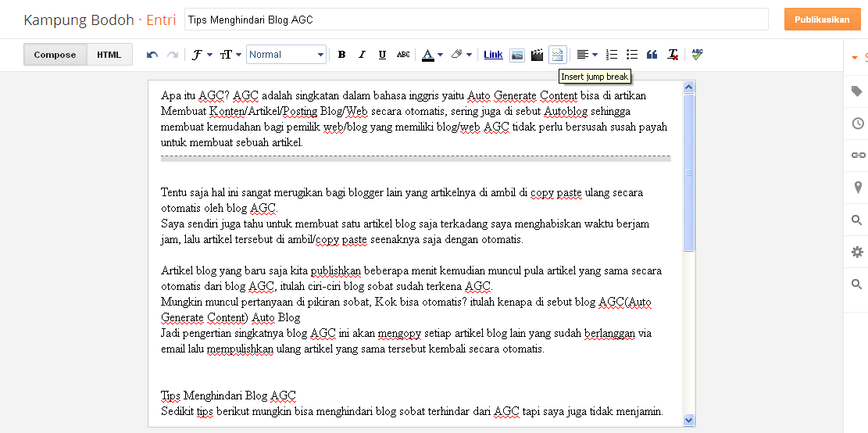Click the word "publishkan" in the editor
The height and width of the screenshot is (433, 868).
(x=336, y=270)
